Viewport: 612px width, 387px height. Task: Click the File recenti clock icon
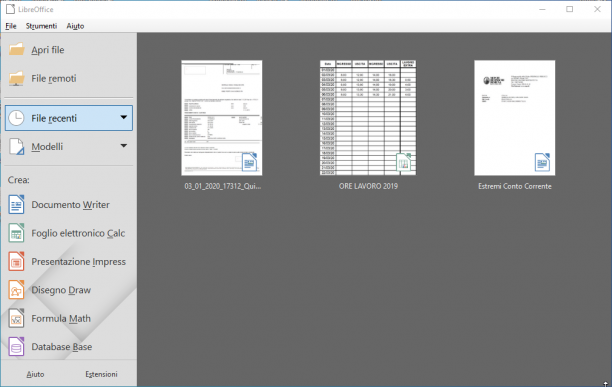[x=16, y=118]
